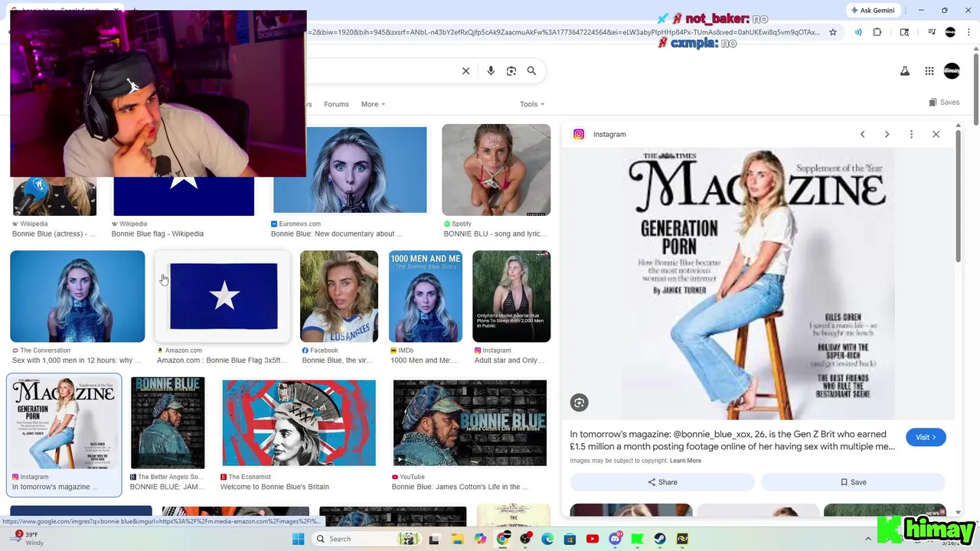Open the Chrome extensions puzzle icon
This screenshot has height=551, width=980.
[877, 32]
